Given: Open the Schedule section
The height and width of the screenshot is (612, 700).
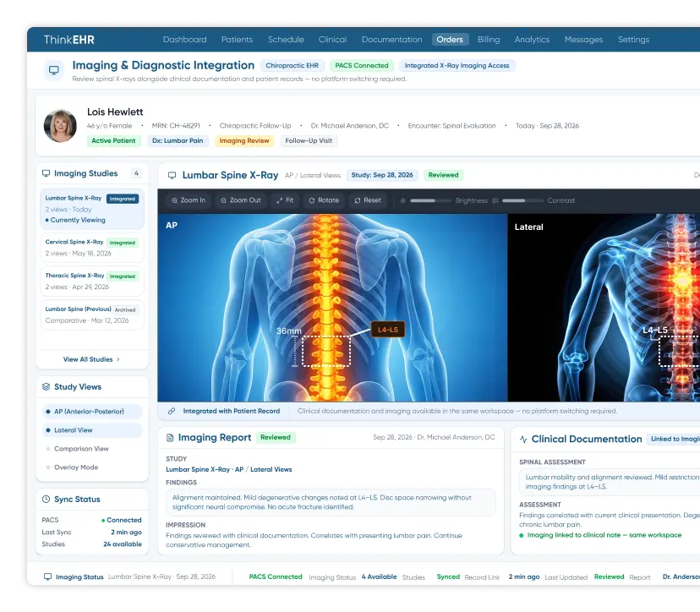Looking at the screenshot, I should coord(286,39).
